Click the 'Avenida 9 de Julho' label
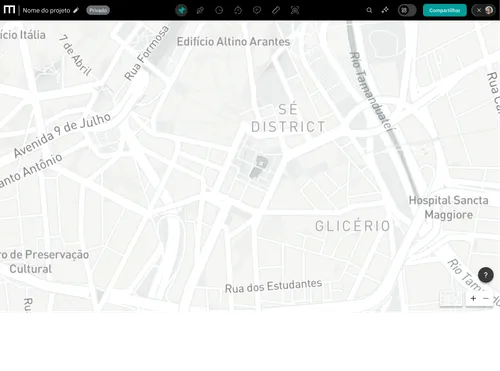The height and width of the screenshot is (371, 500). click(x=62, y=134)
